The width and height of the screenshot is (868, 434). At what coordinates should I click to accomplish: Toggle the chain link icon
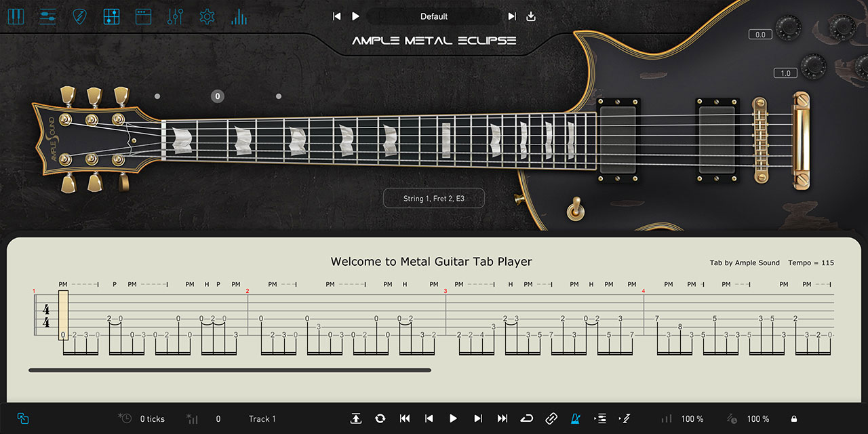[x=551, y=418]
